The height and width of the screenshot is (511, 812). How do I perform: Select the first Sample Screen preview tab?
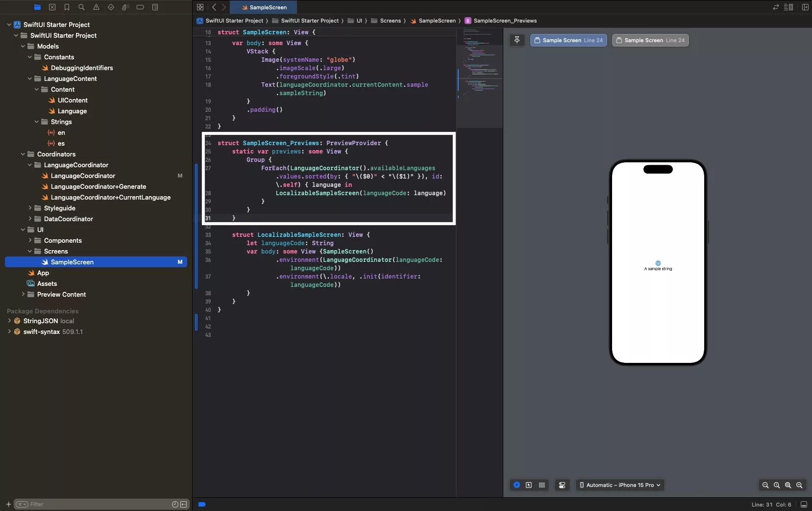pos(568,40)
